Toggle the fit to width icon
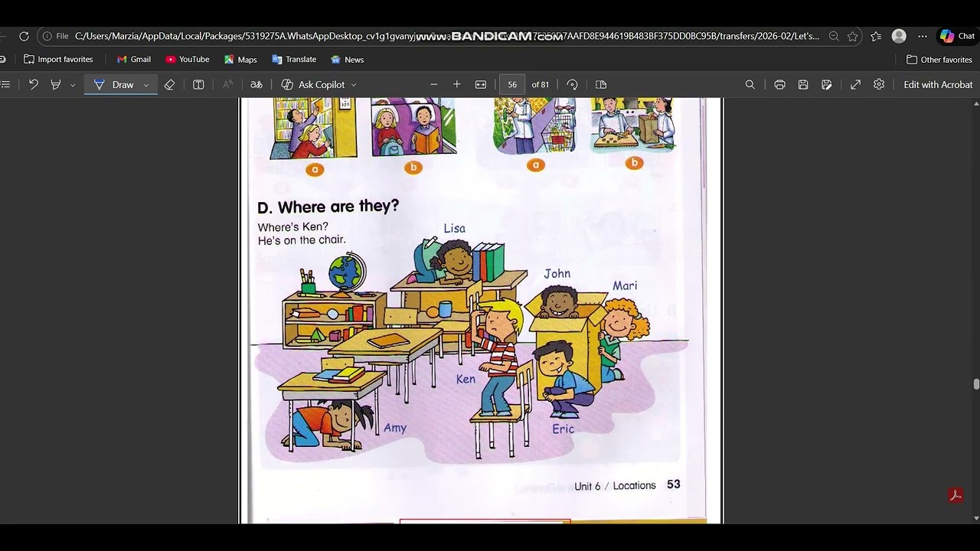Image resolution: width=980 pixels, height=551 pixels. click(x=481, y=85)
